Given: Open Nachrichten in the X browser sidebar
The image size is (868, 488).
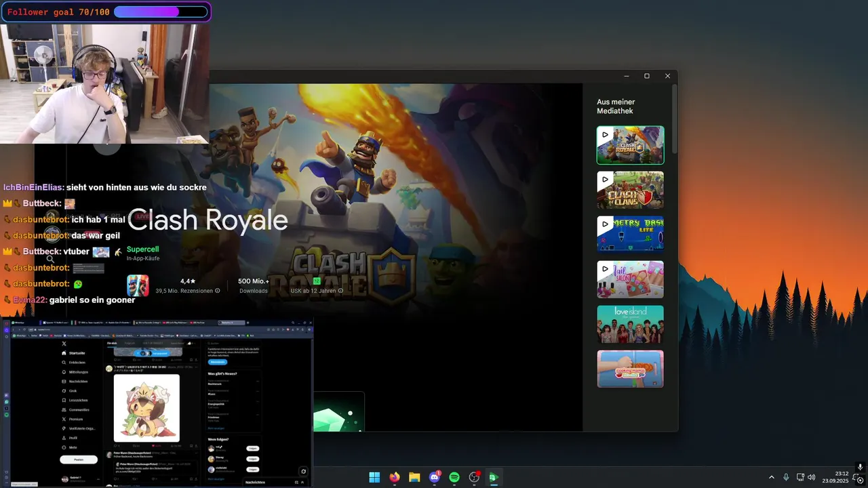Looking at the screenshot, I should tap(75, 382).
